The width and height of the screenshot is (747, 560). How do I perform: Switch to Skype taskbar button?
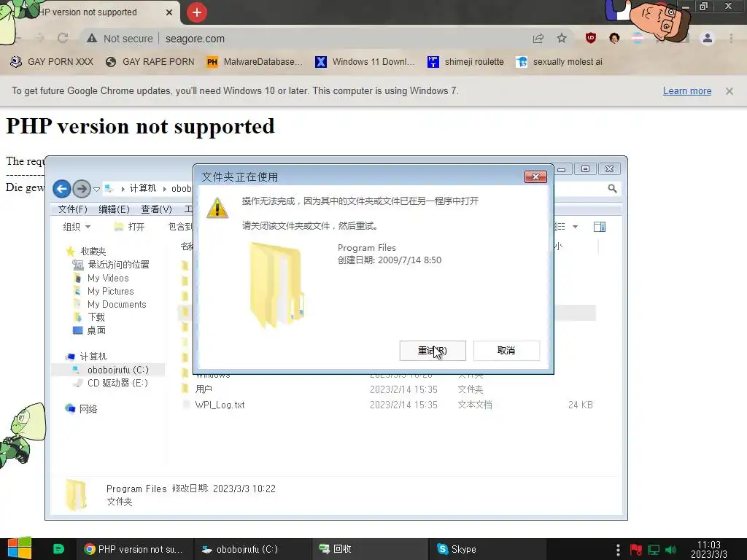click(x=488, y=549)
